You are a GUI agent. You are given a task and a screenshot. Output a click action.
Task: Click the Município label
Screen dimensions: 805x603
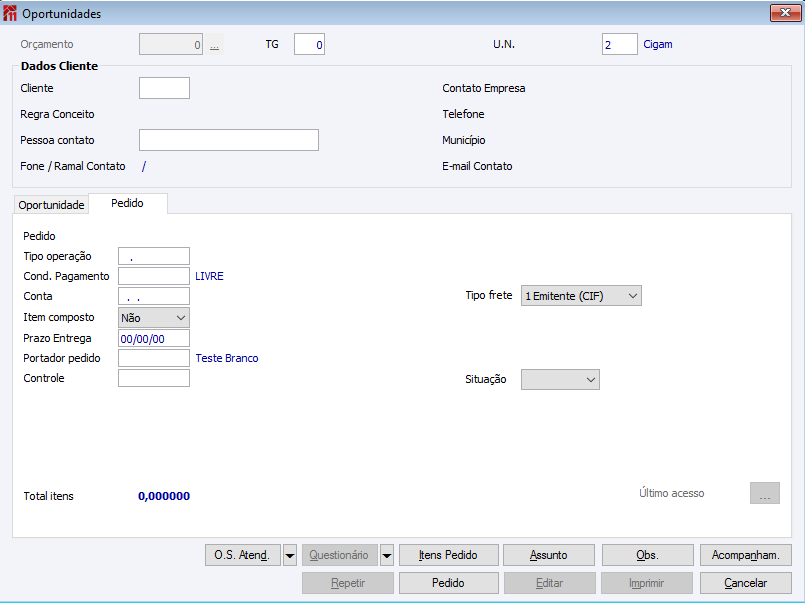coord(464,140)
